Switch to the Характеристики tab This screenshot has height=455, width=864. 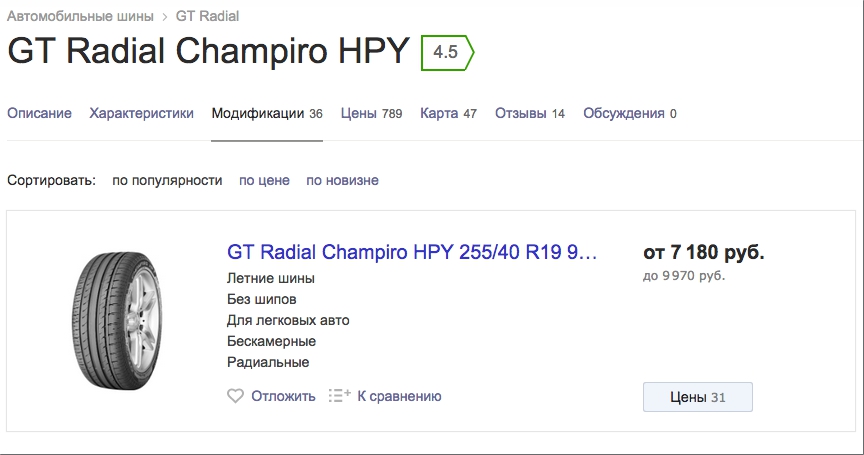[x=142, y=113]
